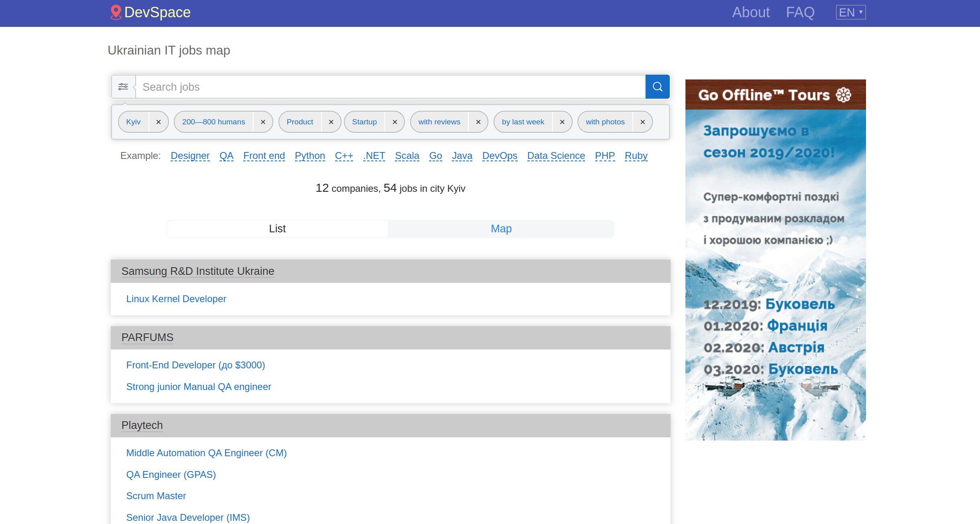Select the List tab

(277, 228)
